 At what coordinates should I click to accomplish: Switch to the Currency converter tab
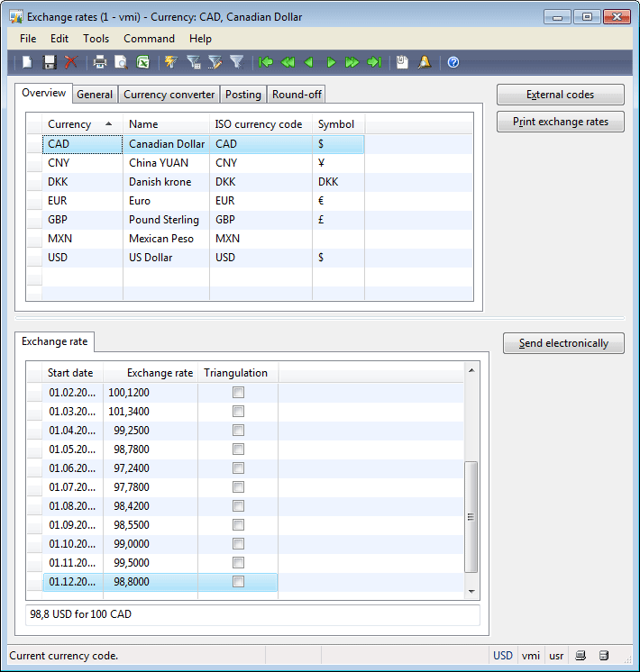pos(169,95)
